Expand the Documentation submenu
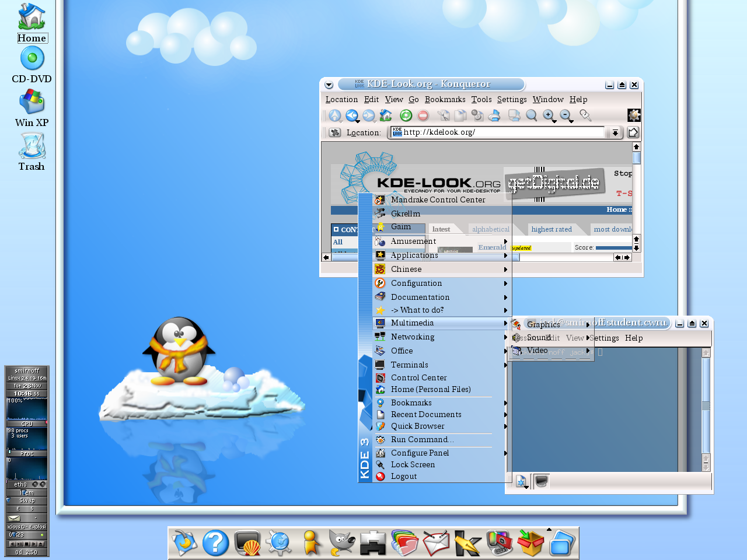 click(442, 297)
